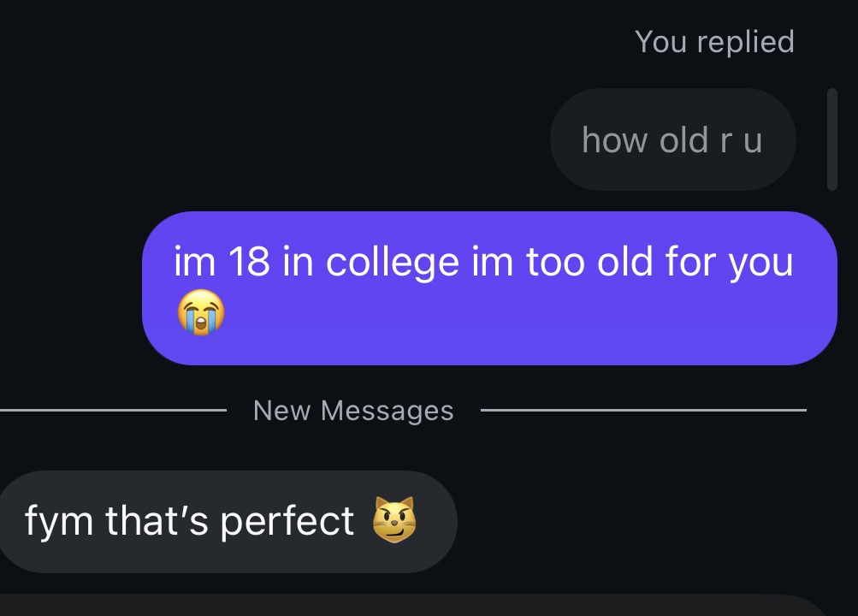Click the number "18" in the purple message
Screen dimensions: 858x616
pyautogui.click(x=249, y=262)
